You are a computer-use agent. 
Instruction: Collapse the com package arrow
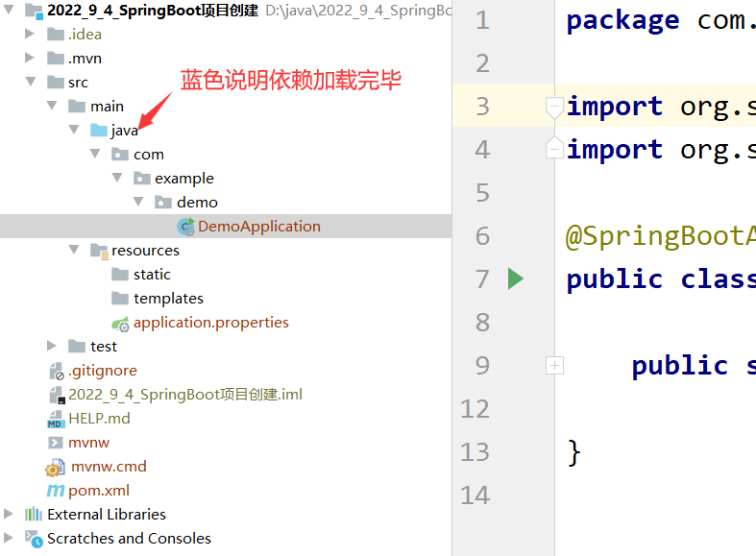click(95, 154)
